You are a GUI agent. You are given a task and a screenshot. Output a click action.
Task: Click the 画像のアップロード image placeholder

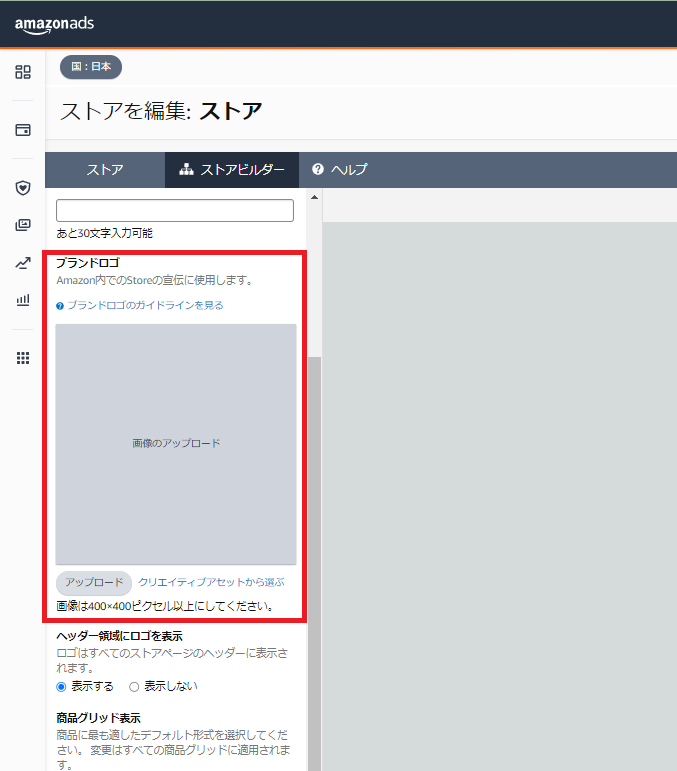click(x=176, y=443)
